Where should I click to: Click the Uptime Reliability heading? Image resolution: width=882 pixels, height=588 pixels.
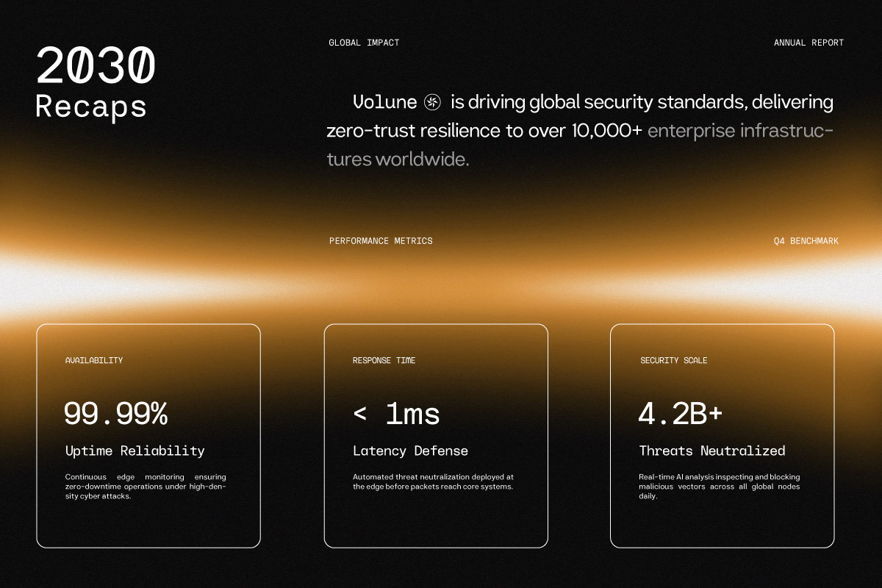135,451
